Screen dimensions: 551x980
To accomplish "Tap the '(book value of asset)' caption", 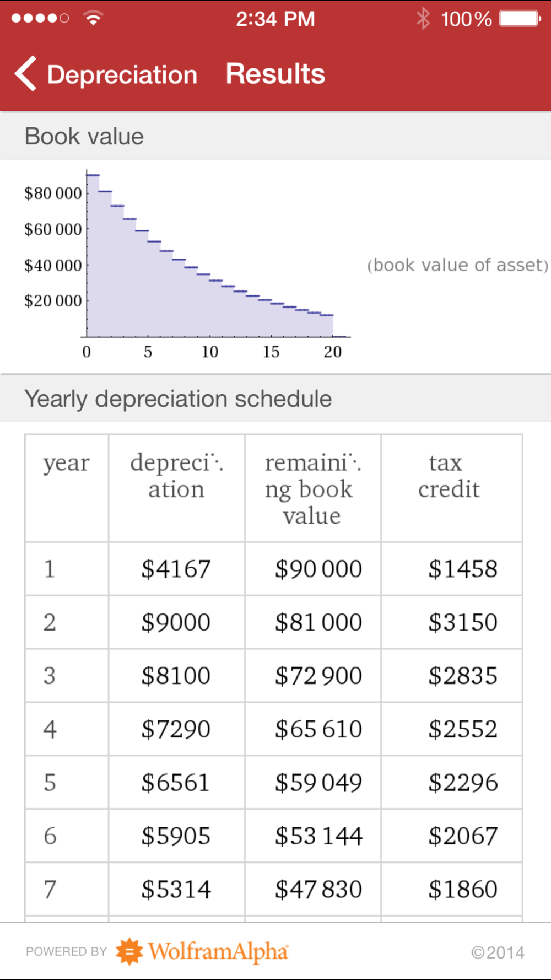I will [x=458, y=265].
